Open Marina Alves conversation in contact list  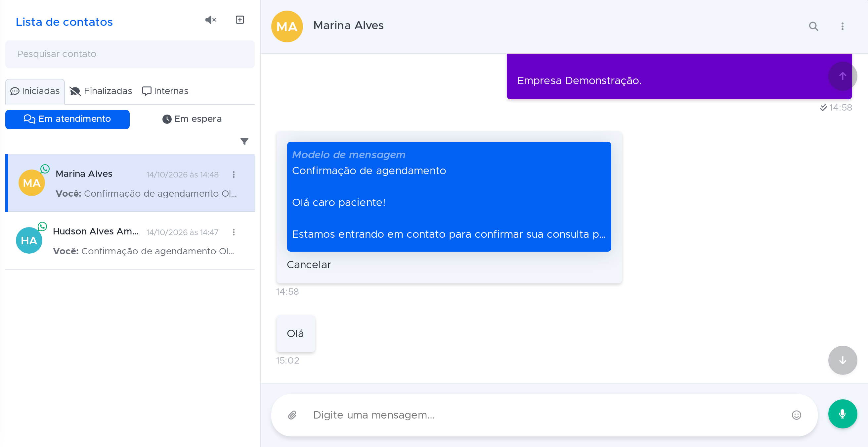pos(130,183)
